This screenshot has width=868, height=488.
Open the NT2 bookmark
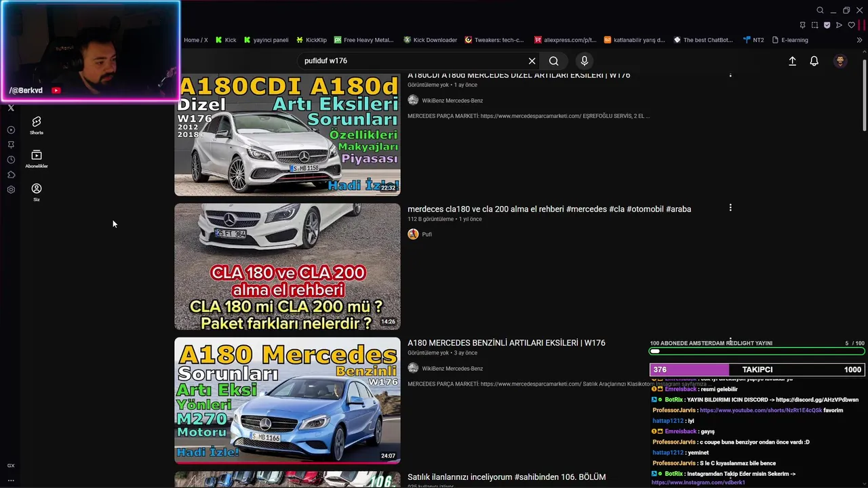point(753,40)
